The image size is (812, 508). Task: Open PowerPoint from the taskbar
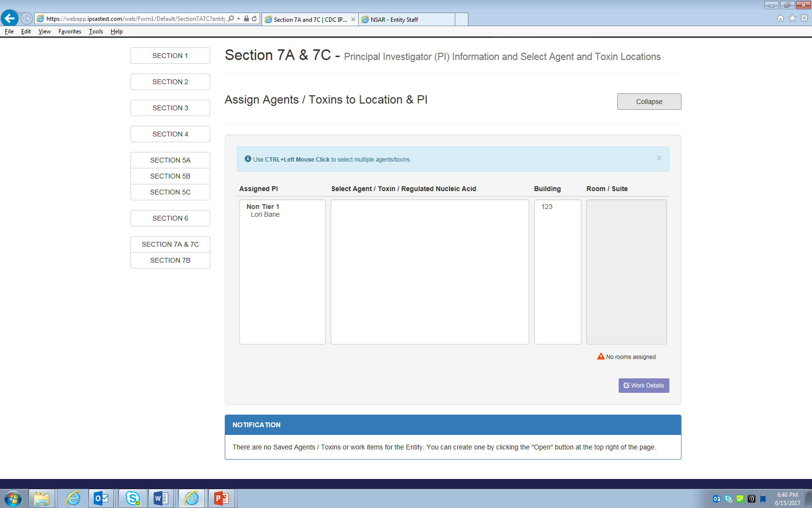pos(221,498)
